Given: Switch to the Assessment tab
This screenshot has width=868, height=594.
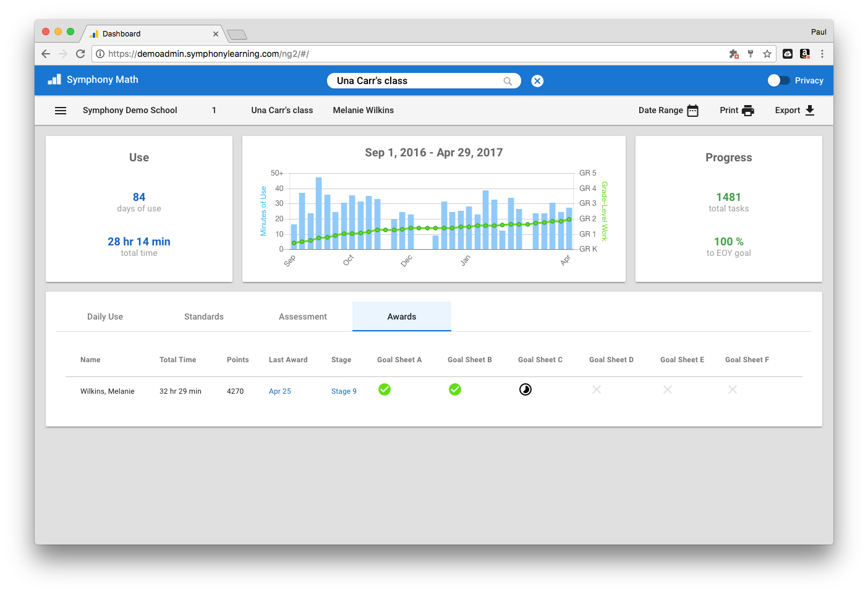Looking at the screenshot, I should [303, 316].
